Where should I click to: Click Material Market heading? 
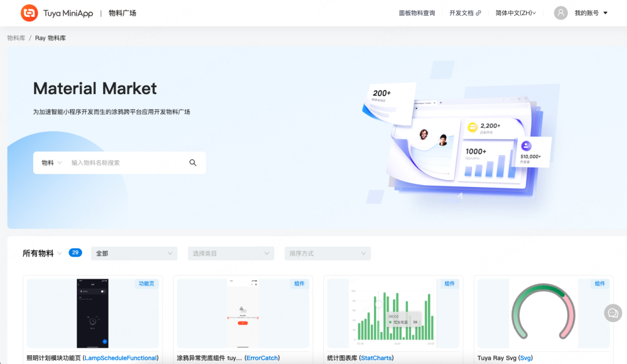coord(95,88)
